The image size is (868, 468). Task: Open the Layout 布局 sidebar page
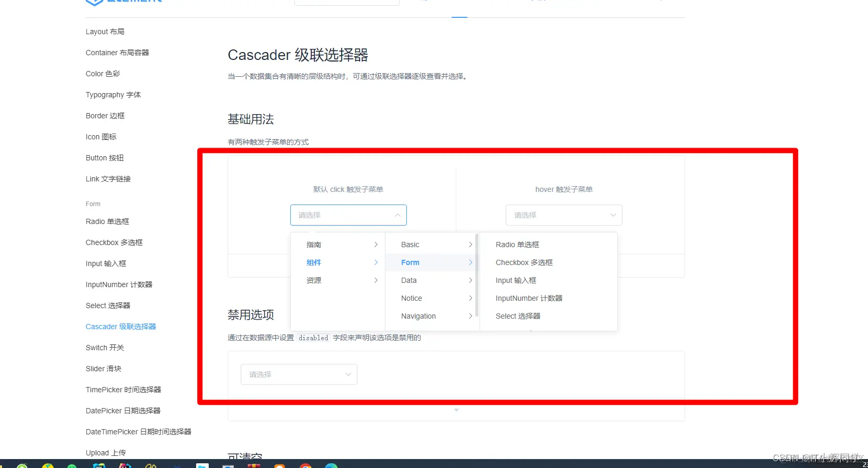105,32
